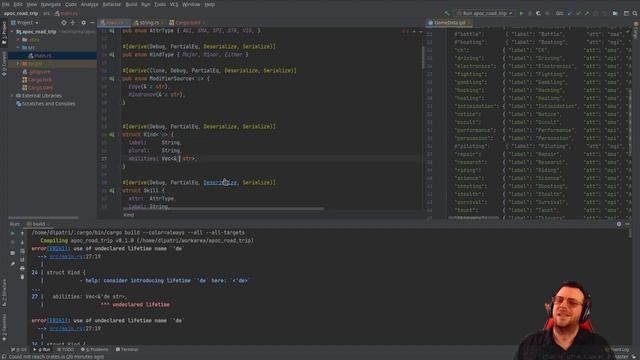Image resolution: width=640 pixels, height=360 pixels.
Task: Open the Run tool window button
Action: [x=42, y=349]
